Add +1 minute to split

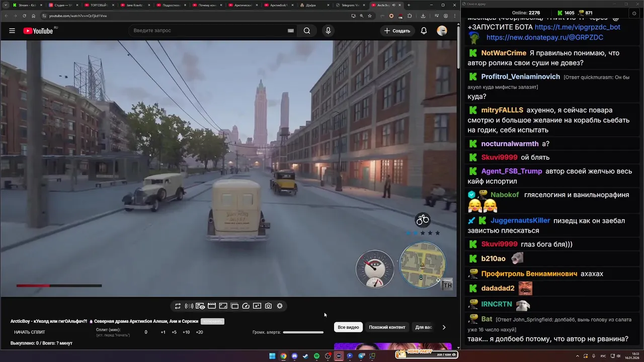point(163,332)
